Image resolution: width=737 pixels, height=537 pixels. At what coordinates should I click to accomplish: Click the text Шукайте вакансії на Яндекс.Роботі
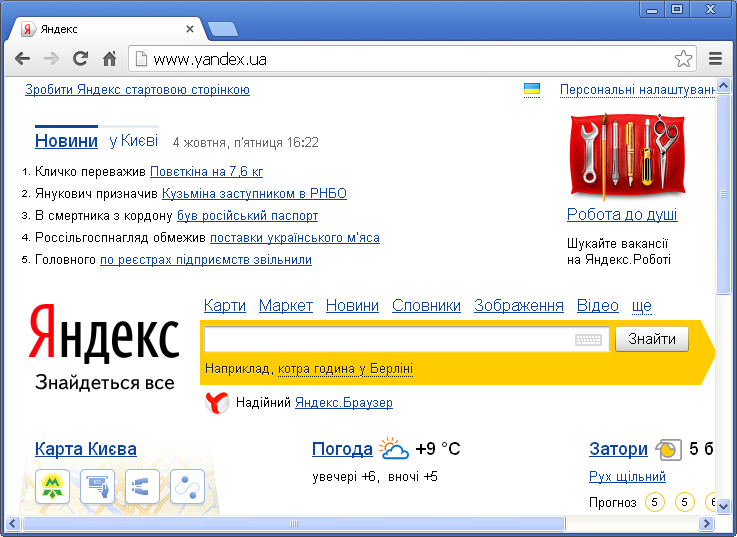coord(619,252)
